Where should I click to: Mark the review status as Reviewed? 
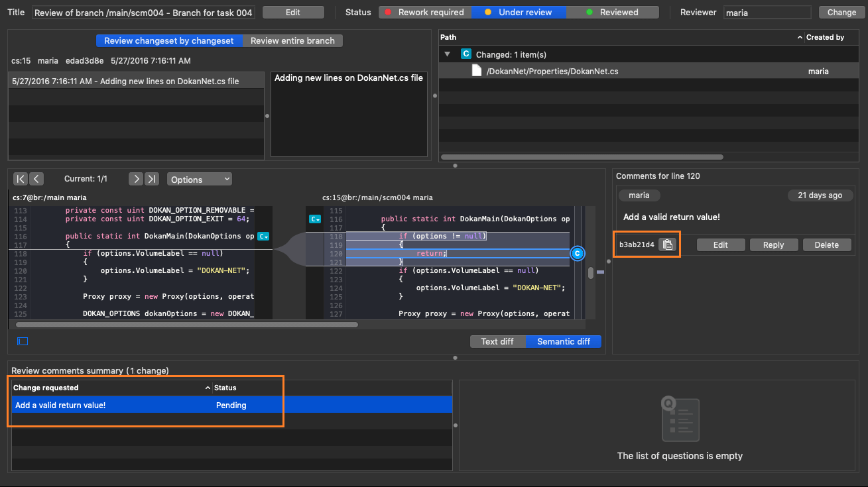[613, 12]
